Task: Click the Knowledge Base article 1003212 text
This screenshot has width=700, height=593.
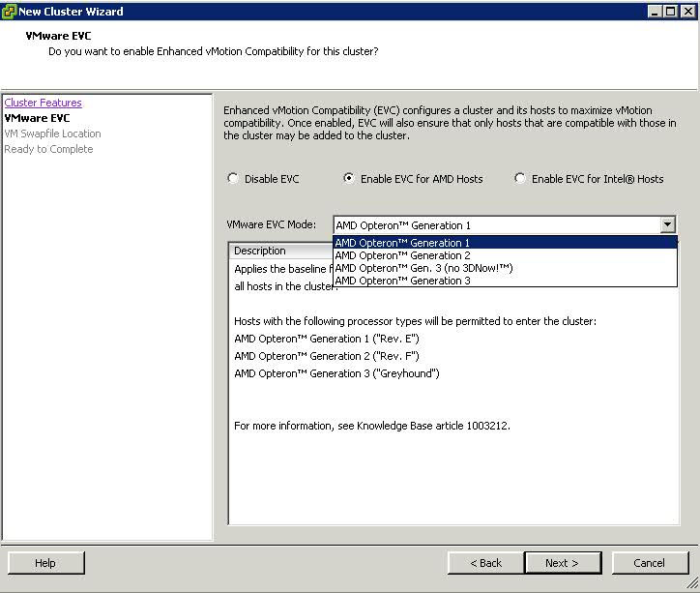Action: pyautogui.click(x=432, y=426)
